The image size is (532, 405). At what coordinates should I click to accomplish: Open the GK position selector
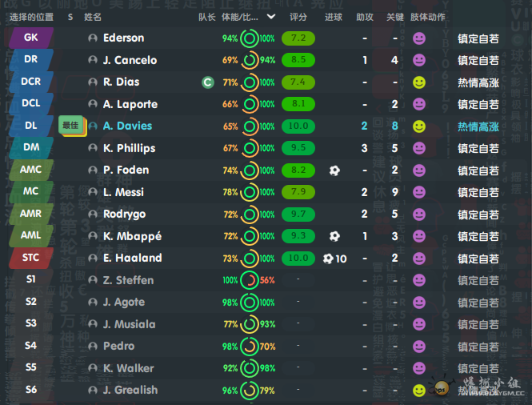(30, 38)
